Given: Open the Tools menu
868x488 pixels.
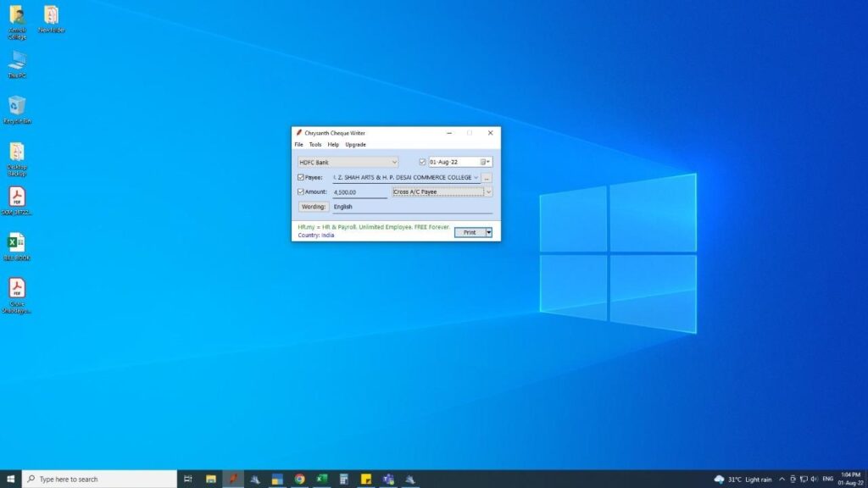Looking at the screenshot, I should (315, 145).
